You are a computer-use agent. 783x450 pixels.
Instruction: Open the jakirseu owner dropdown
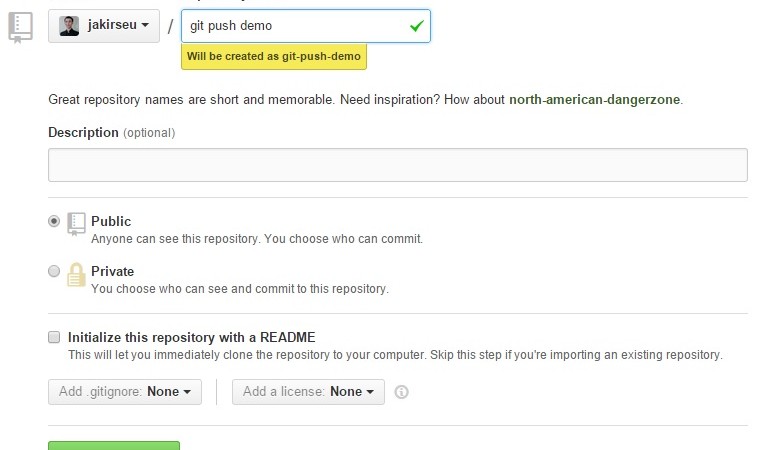(104, 26)
